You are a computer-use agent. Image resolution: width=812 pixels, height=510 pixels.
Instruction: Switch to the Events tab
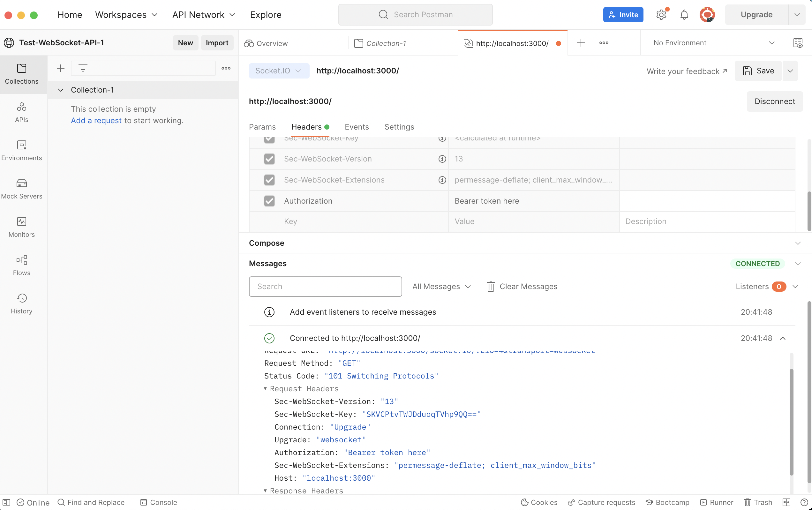pyautogui.click(x=357, y=127)
